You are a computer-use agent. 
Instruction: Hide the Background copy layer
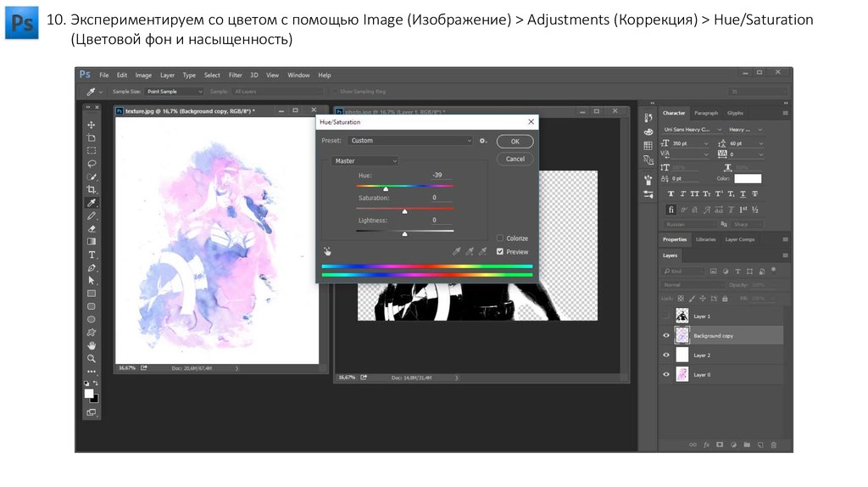coord(666,336)
